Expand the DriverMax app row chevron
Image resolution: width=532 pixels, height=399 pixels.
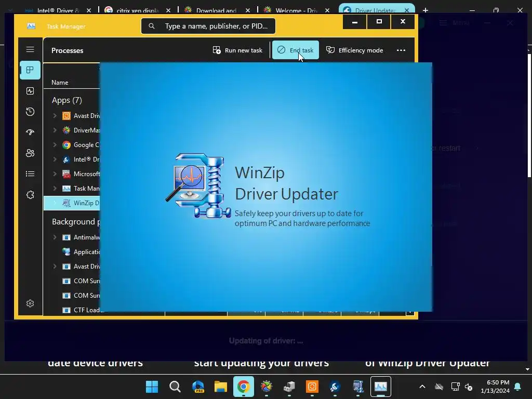55,130
